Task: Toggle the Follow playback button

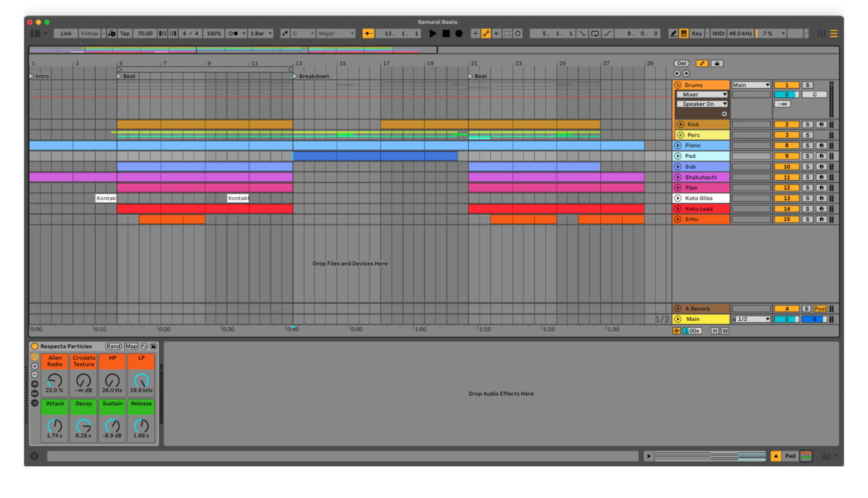Action: tap(90, 33)
